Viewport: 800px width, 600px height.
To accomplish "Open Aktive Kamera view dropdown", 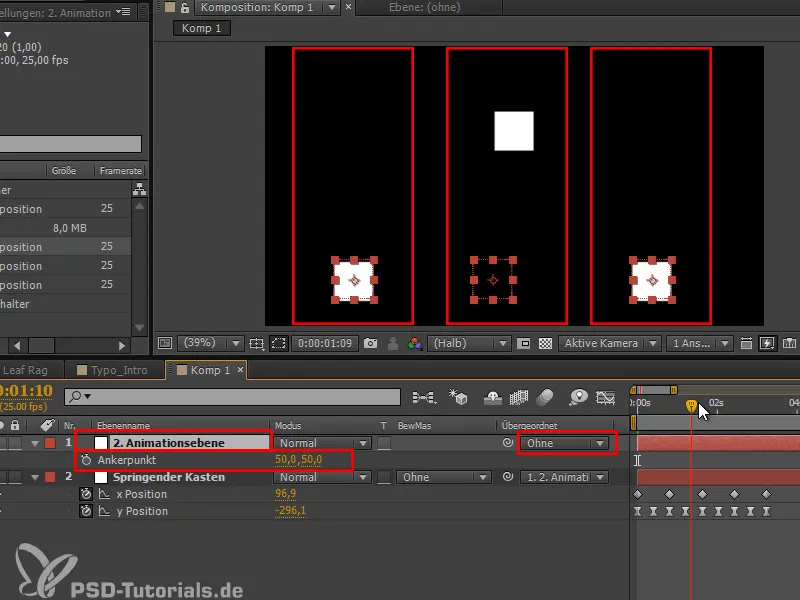I will tap(610, 343).
